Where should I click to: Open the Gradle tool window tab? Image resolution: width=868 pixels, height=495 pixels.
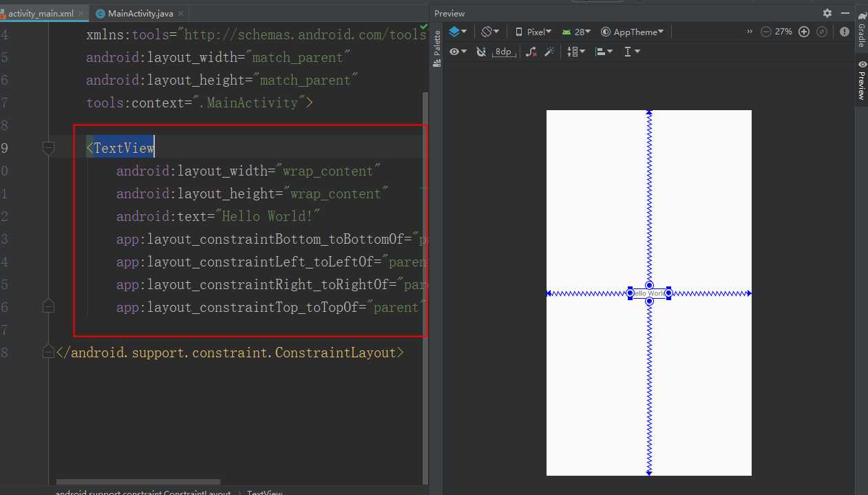coord(861,29)
